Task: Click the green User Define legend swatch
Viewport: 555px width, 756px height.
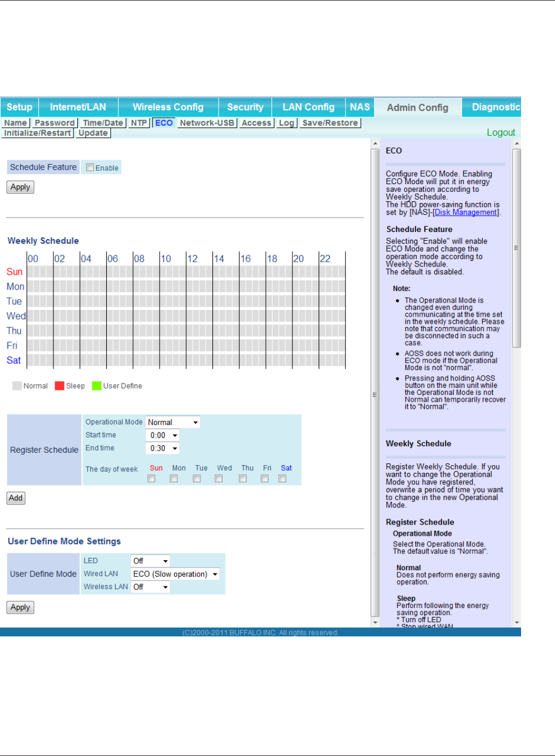Action: [97, 386]
